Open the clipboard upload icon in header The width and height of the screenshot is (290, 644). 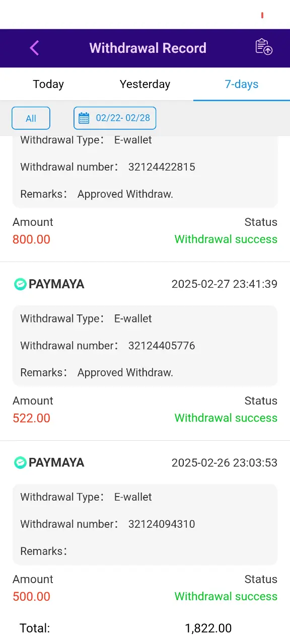click(x=264, y=47)
